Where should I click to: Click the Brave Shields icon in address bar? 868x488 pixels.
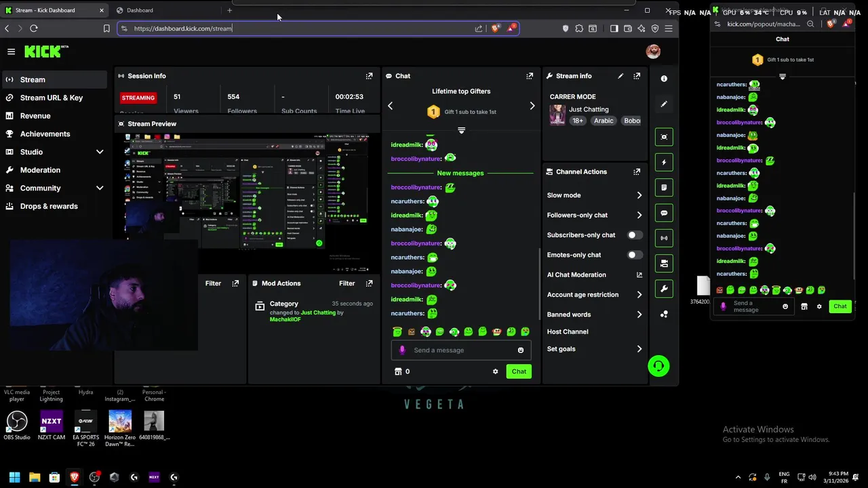(496, 28)
